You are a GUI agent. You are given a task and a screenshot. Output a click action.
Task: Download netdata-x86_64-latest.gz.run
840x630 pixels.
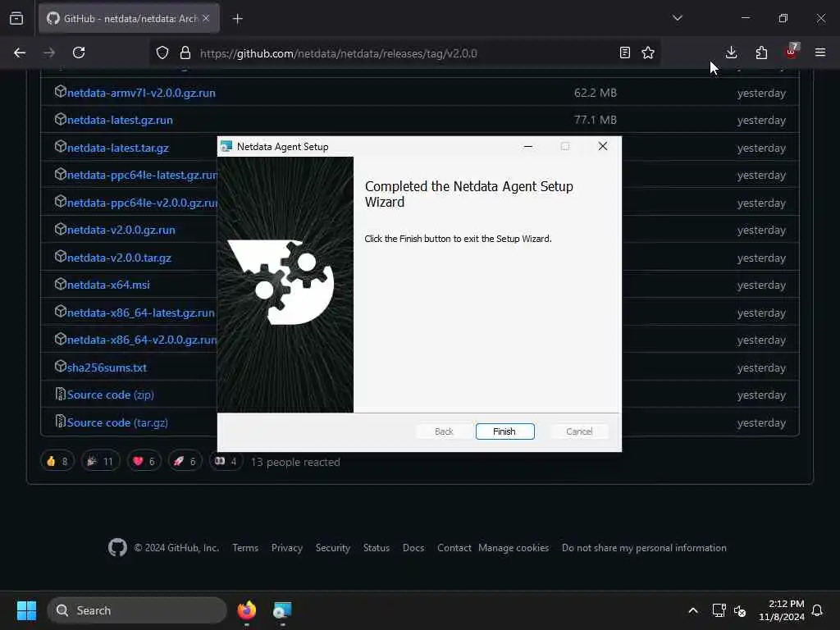(x=140, y=313)
